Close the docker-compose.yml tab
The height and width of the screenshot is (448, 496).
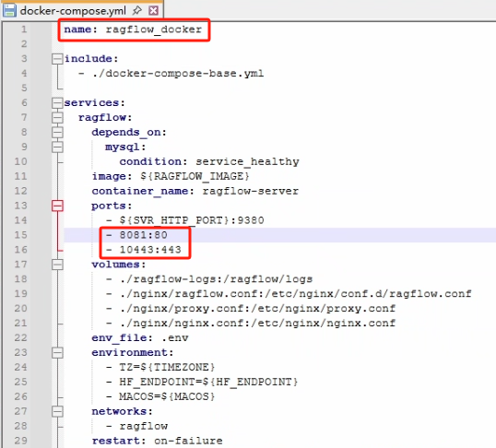(x=154, y=11)
